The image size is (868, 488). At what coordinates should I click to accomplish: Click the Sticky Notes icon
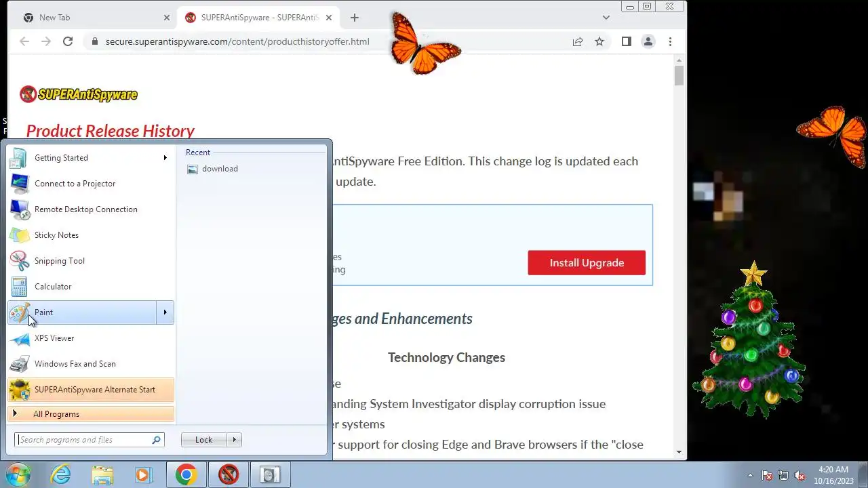click(x=19, y=235)
